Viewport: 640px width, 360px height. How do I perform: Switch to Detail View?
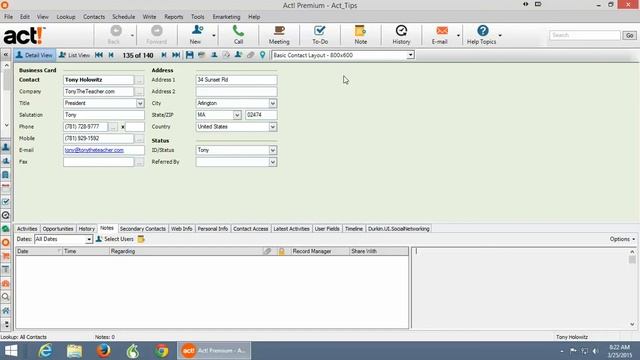tap(34, 55)
